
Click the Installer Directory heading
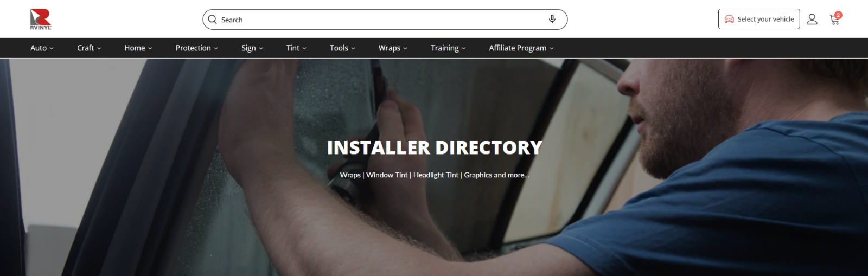click(x=435, y=147)
